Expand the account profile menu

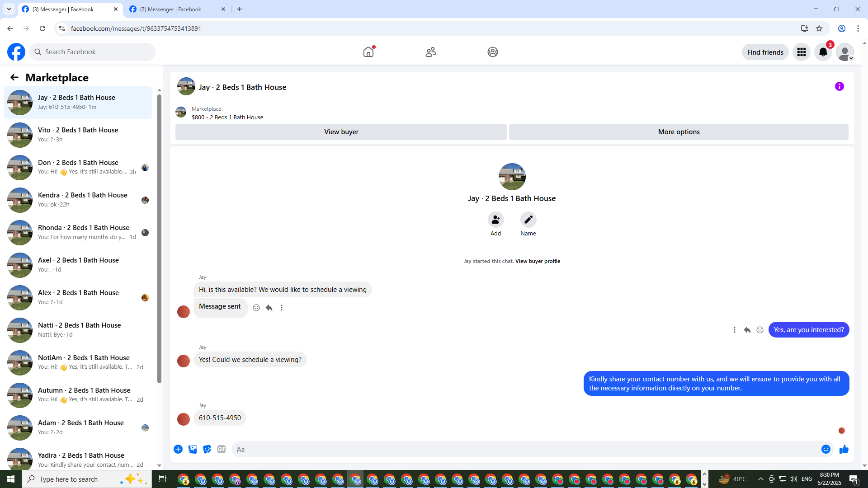tap(845, 52)
